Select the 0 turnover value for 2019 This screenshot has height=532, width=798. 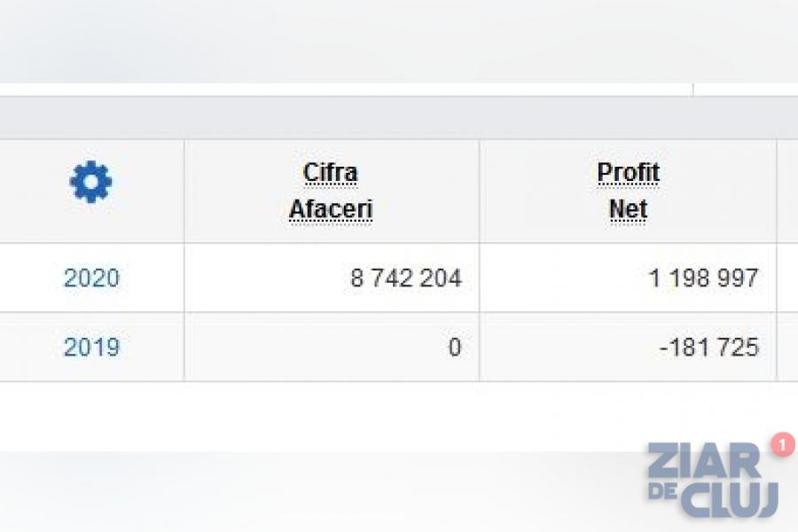pos(454,348)
